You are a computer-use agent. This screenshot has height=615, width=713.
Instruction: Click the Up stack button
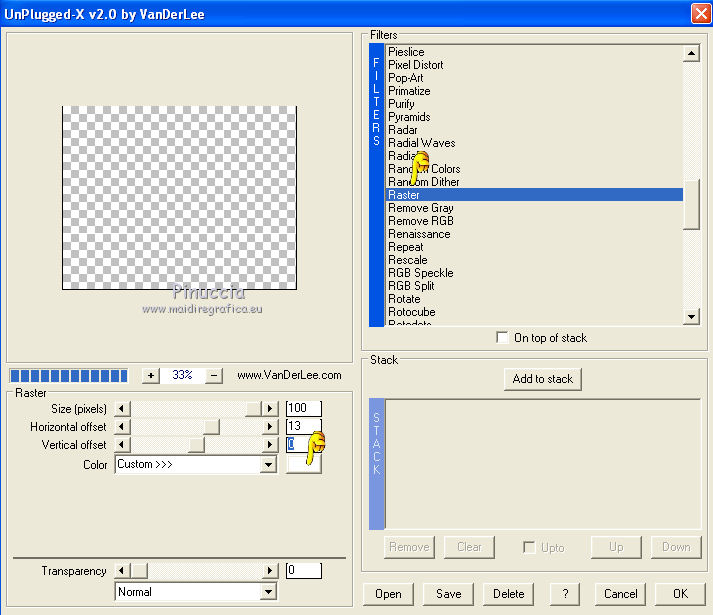[616, 547]
